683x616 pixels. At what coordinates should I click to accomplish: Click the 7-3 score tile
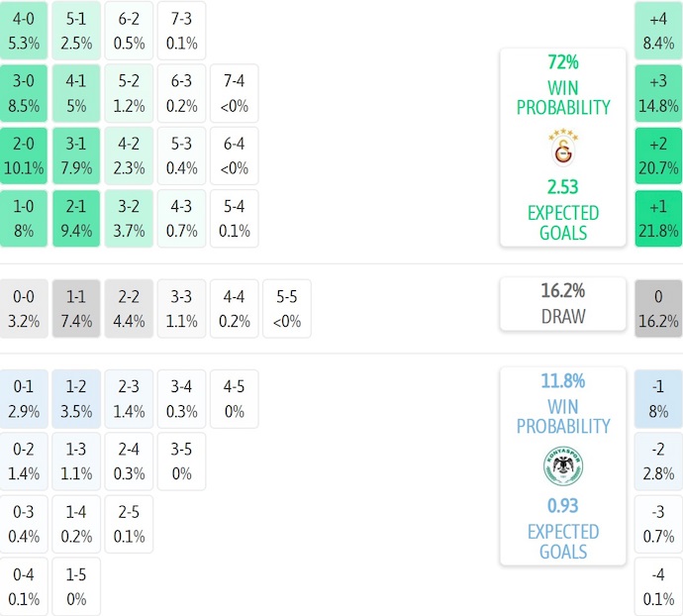pyautogui.click(x=181, y=31)
